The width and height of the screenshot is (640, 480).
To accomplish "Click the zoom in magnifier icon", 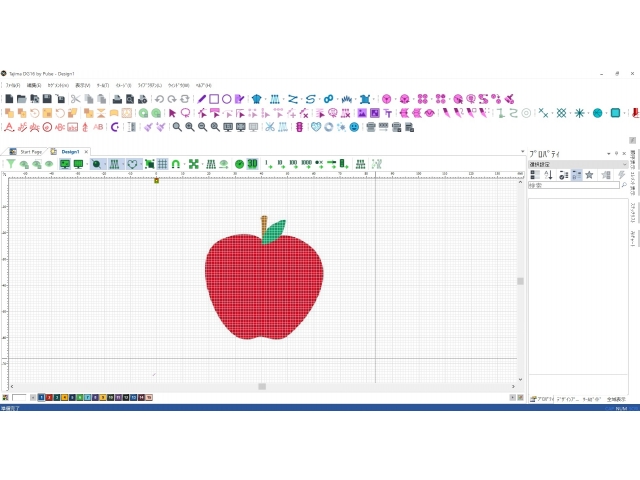I will [190, 127].
